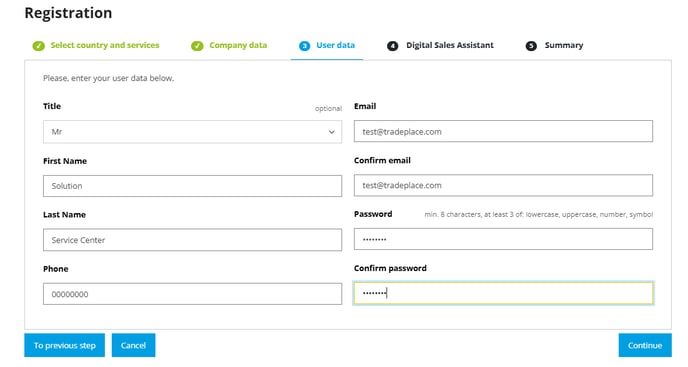Click the black step 4 circle icon
Screen dimensions: 688x367
pos(392,46)
